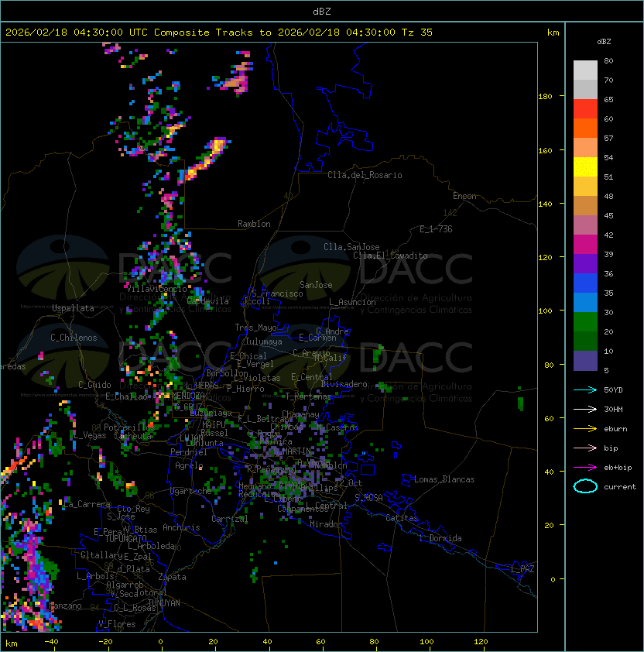Click the 'L_Dormida' place label
Viewport: 644px width, 652px height.
click(x=440, y=538)
